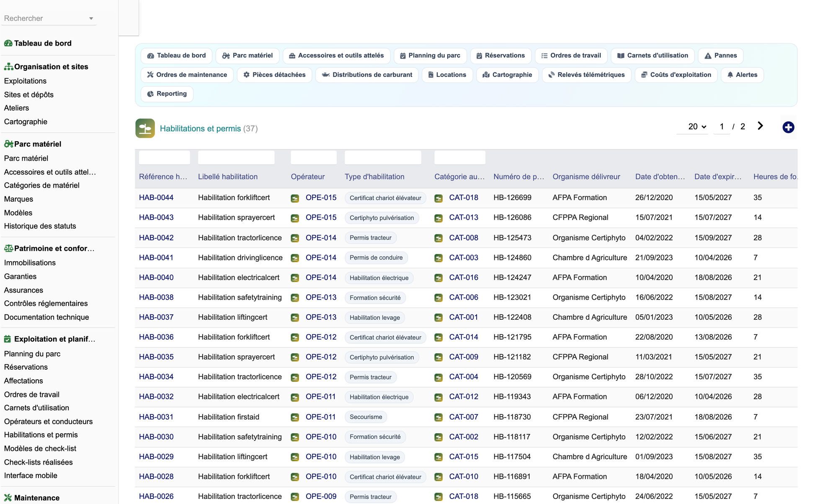The height and width of the screenshot is (504, 815).
Task: Click category icon beside CAT-015
Action: [438, 457]
